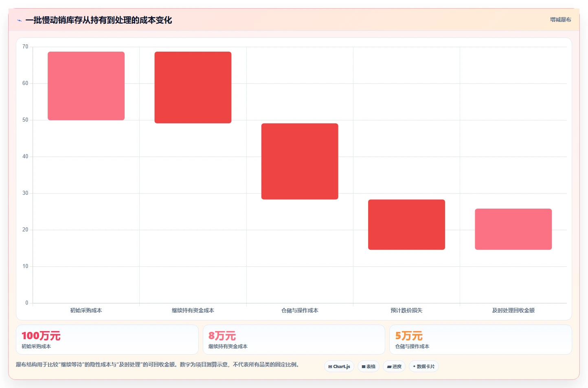This screenshot has height=388, width=588.
Task: Click y-axis tick value 0
Action: [x=27, y=303]
